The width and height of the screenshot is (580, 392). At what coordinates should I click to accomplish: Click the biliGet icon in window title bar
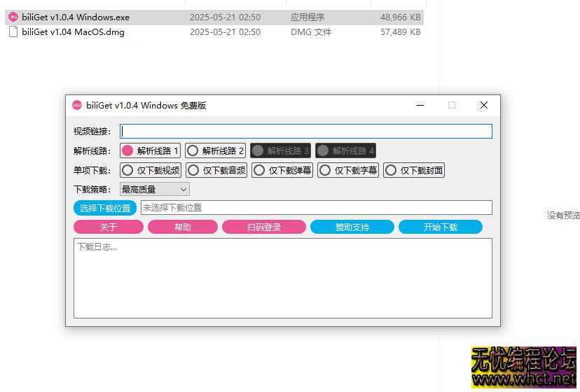click(x=77, y=106)
